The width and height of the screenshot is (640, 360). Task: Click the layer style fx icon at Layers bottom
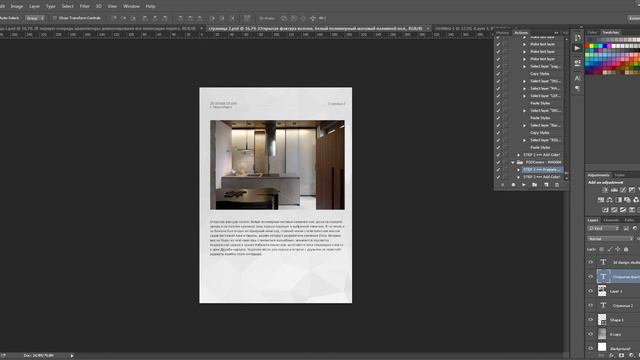(611, 356)
